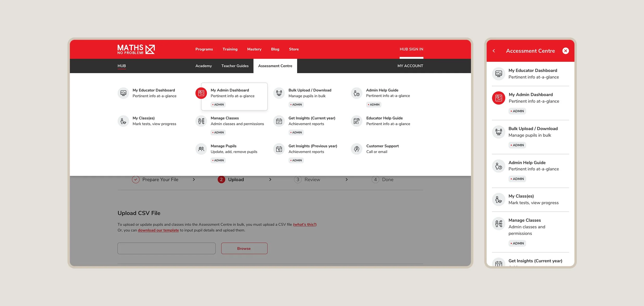Click Manage Classes icon in mobile panel
The width and height of the screenshot is (644, 306).
point(499,224)
